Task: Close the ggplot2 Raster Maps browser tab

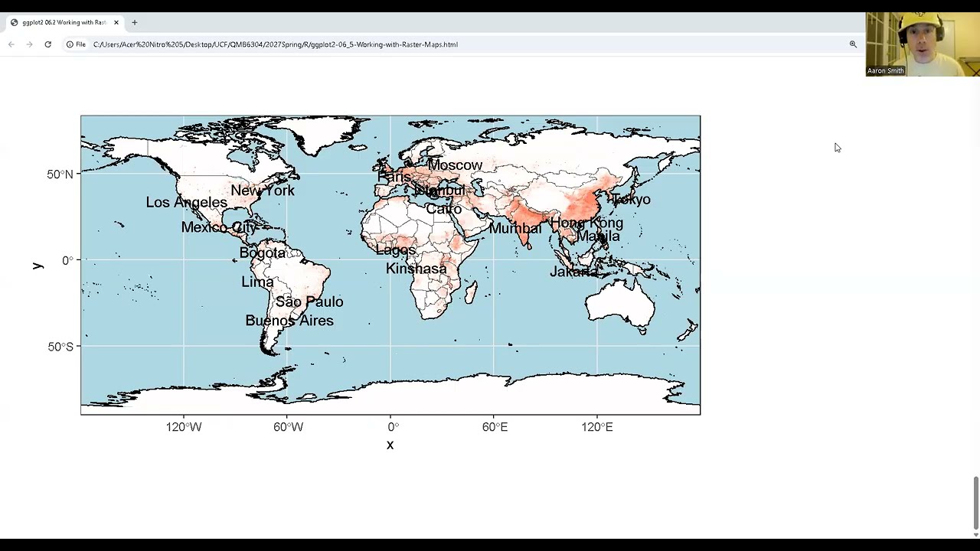Action: pos(116,22)
